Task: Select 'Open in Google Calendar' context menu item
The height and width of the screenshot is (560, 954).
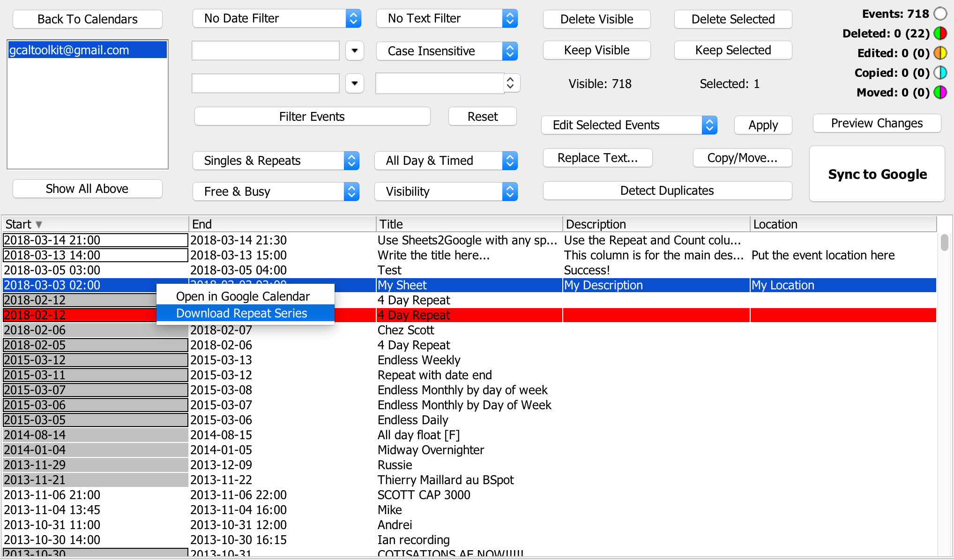Action: tap(243, 297)
